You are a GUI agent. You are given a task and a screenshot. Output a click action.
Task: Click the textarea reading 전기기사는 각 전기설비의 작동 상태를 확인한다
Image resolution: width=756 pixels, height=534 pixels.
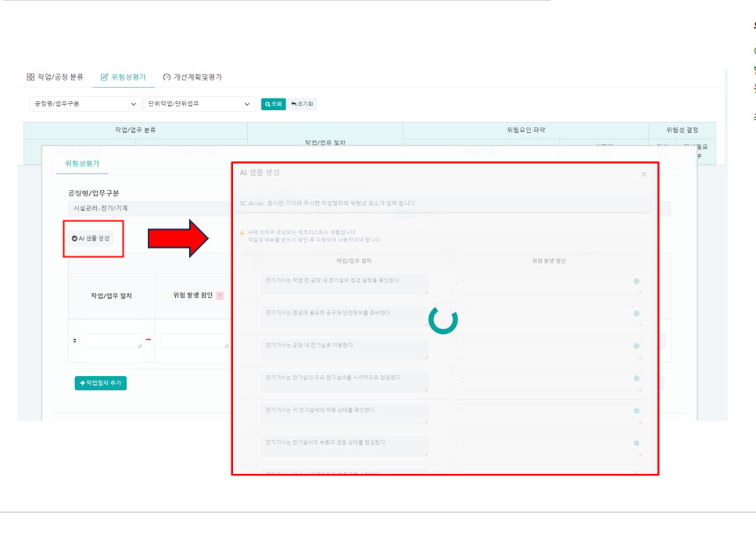tap(344, 414)
